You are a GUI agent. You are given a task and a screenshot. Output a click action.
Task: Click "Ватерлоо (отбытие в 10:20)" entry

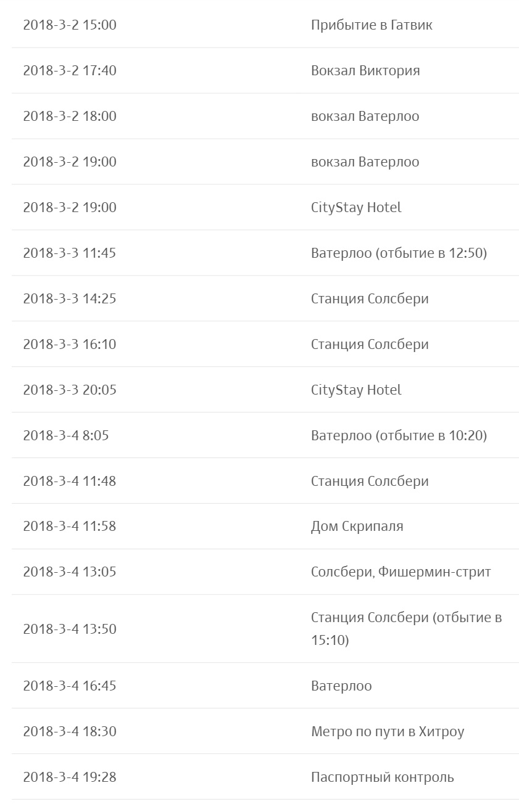click(399, 436)
